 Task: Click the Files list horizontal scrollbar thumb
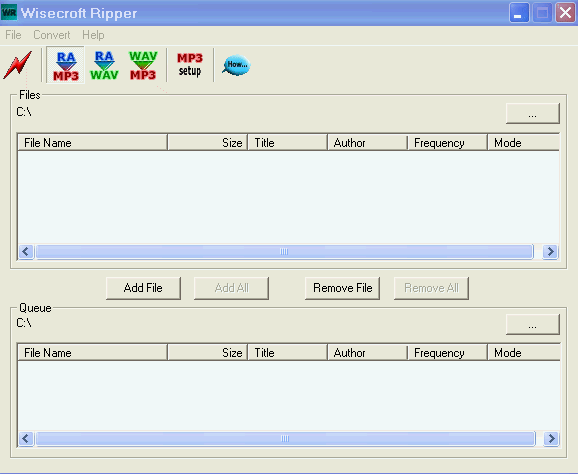click(x=284, y=252)
